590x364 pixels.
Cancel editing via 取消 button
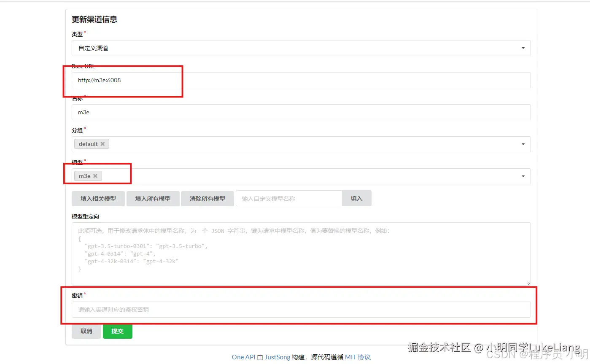coord(86,331)
